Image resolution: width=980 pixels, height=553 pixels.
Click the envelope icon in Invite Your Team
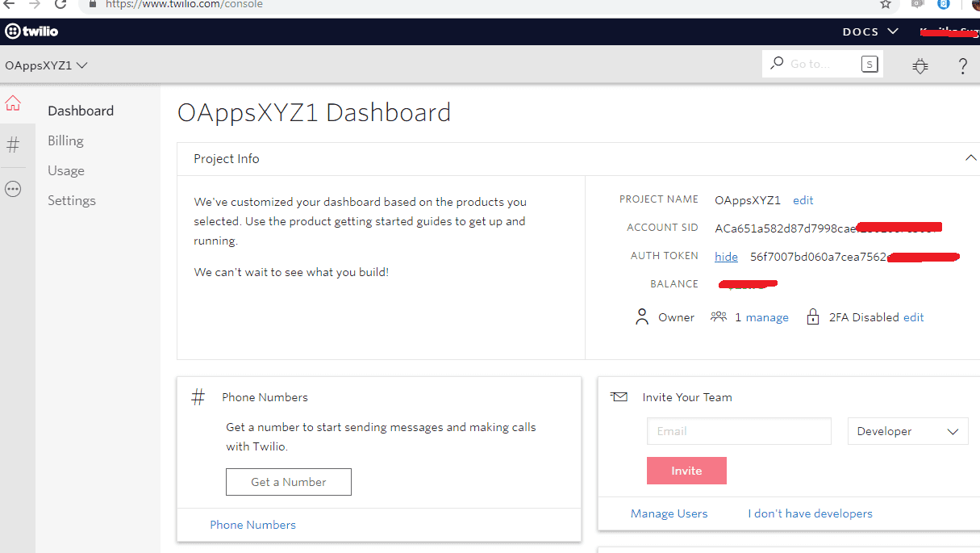(x=619, y=396)
